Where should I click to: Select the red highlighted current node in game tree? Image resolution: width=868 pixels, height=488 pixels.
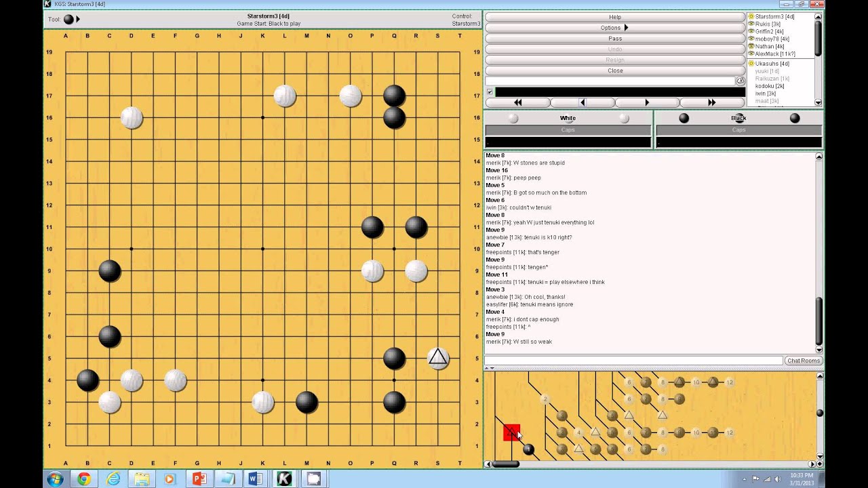(x=511, y=432)
